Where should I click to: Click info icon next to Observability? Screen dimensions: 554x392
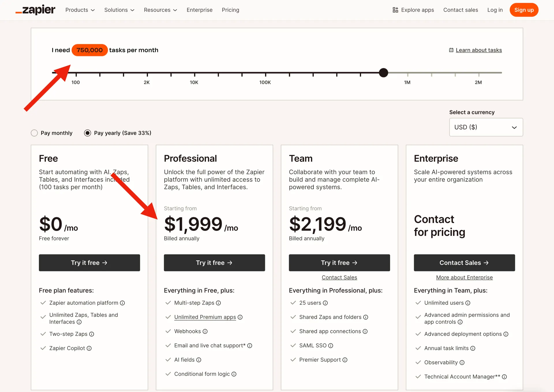(x=462, y=363)
